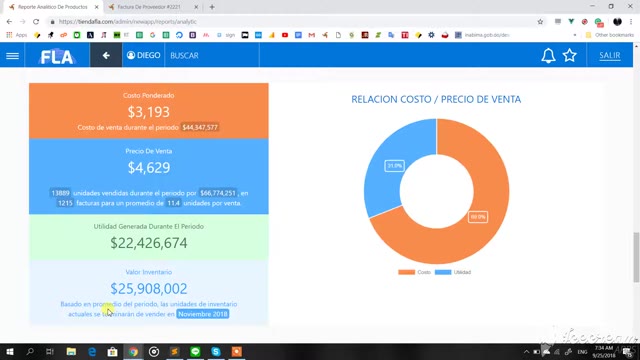Toggle the Utilidad legend item in chart
640x360 pixels.
tap(453, 272)
